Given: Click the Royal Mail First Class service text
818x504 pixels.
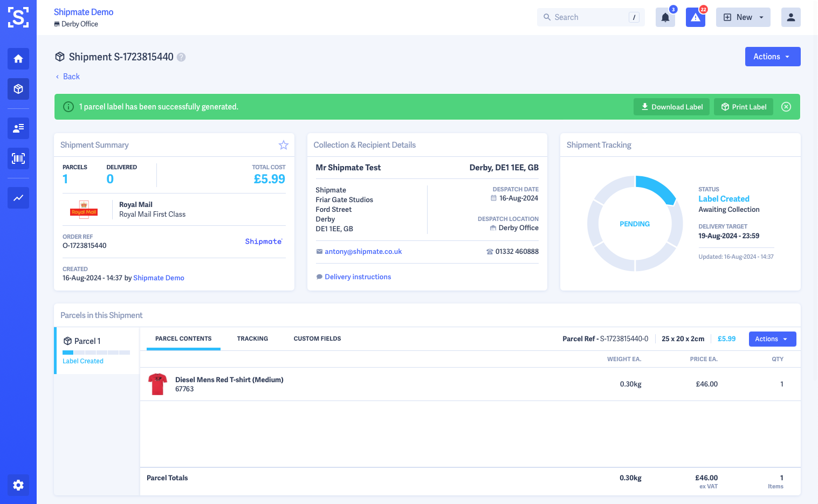Looking at the screenshot, I should (152, 215).
